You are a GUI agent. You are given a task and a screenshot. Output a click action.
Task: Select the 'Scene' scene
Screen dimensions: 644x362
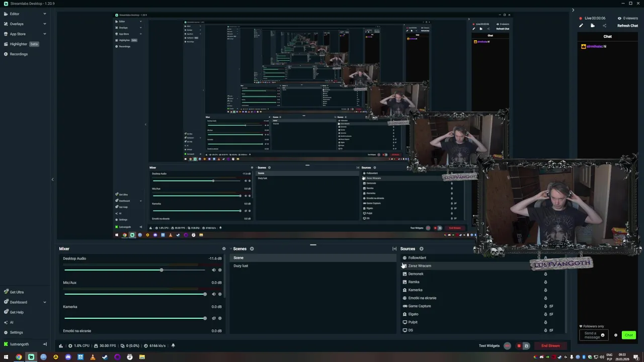(313, 258)
